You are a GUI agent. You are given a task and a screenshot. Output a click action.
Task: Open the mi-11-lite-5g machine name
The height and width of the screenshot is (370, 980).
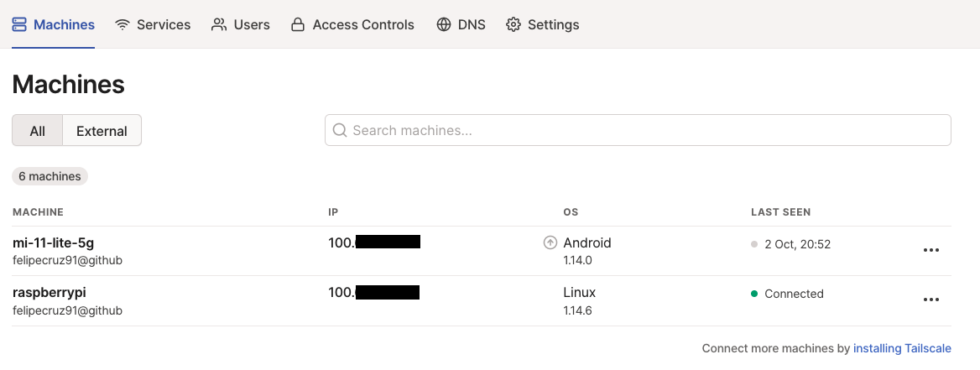pyautogui.click(x=53, y=242)
